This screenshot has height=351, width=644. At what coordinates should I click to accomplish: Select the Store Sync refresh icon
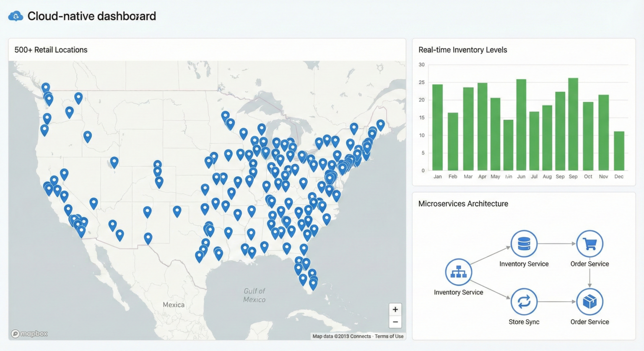point(524,302)
